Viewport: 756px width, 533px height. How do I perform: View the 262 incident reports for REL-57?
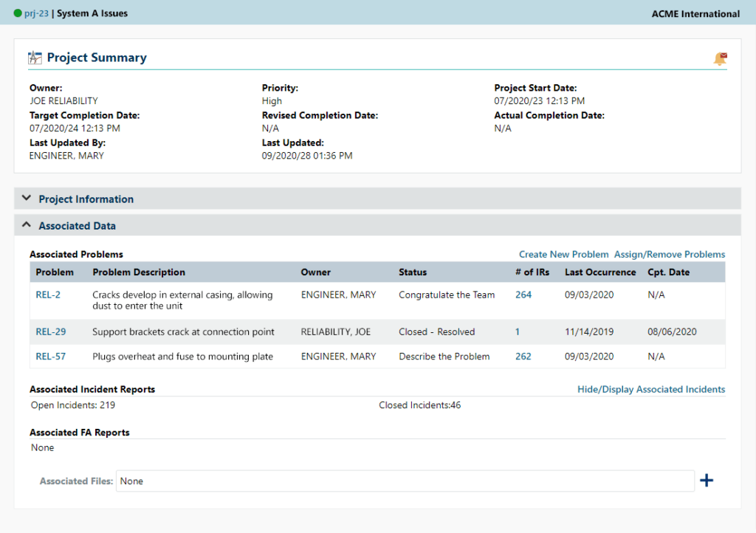point(524,356)
